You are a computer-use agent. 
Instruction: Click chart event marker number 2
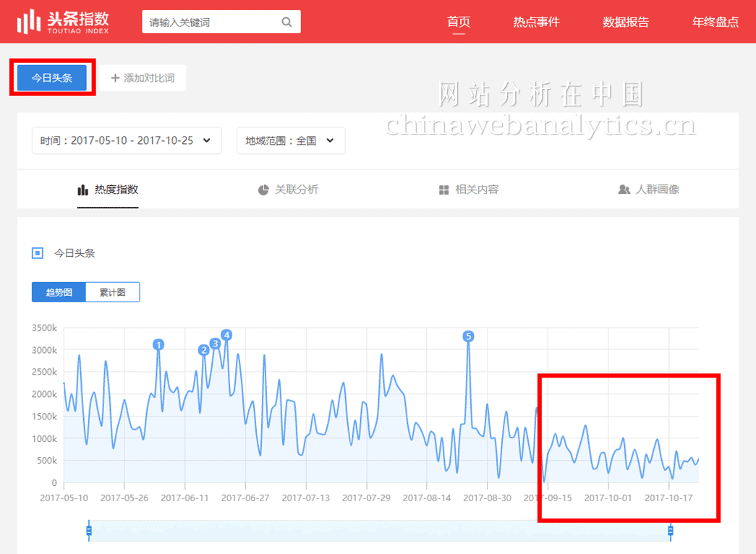tap(203, 350)
